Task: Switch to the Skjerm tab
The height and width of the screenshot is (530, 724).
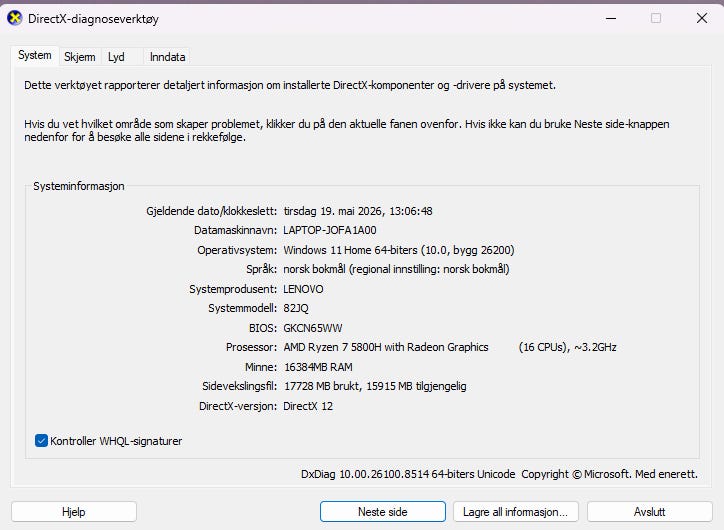Action: point(79,57)
